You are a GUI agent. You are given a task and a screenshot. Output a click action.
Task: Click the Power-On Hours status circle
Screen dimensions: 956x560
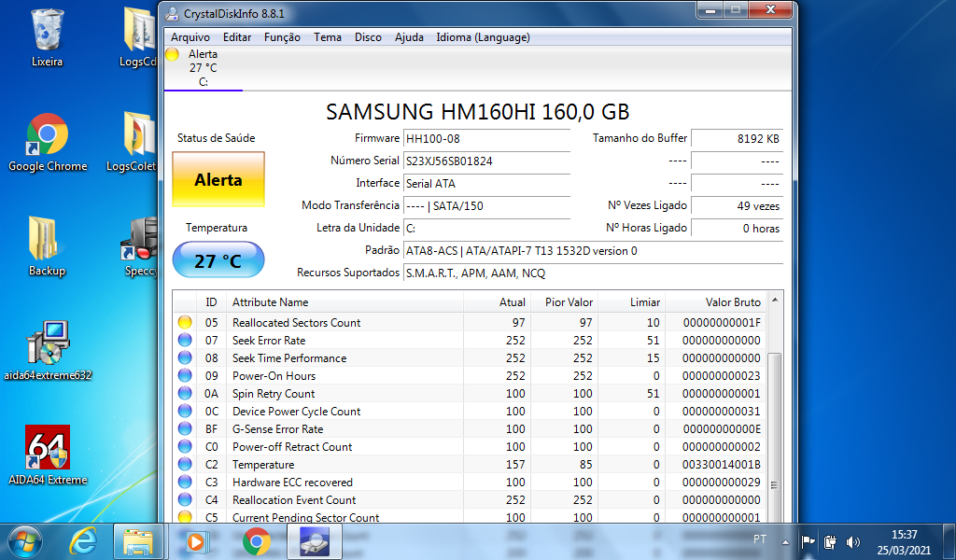(185, 375)
